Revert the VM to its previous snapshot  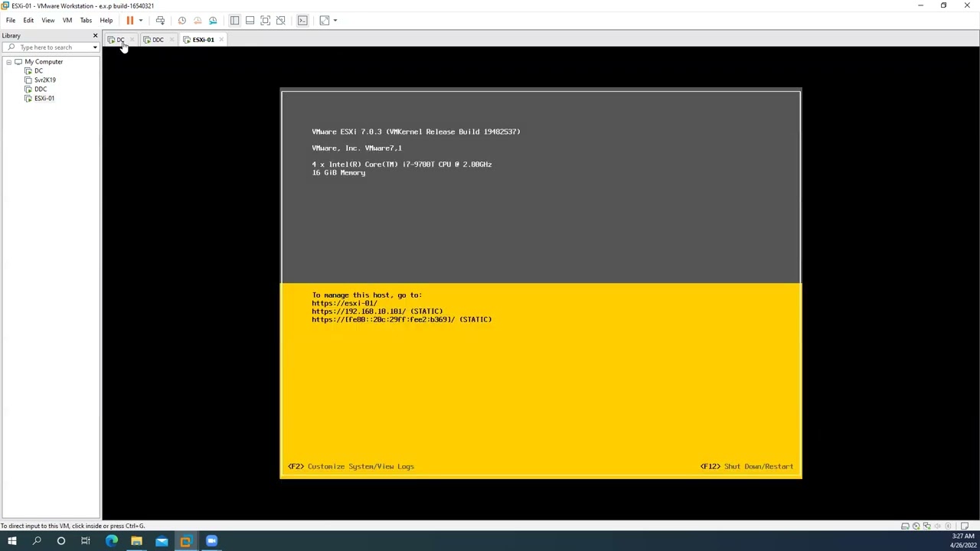(x=198, y=21)
